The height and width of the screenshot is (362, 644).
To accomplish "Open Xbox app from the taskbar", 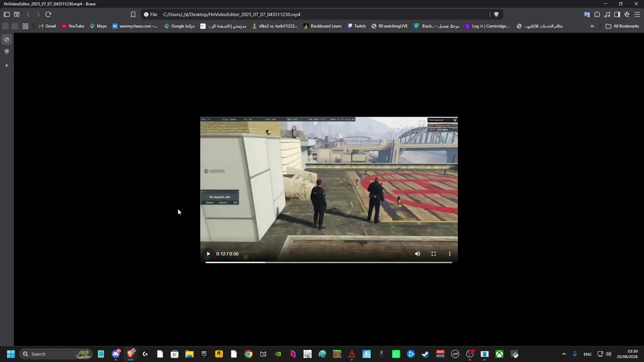I will tap(500, 354).
